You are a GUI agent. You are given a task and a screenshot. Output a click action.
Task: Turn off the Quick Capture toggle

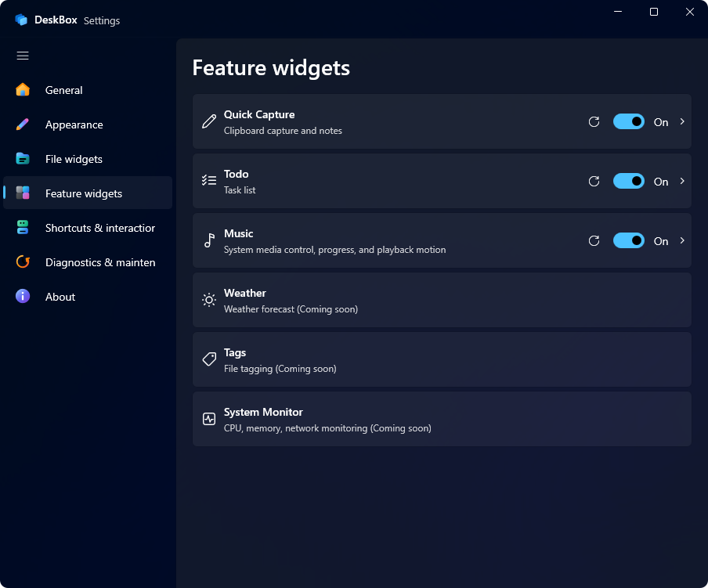629,122
